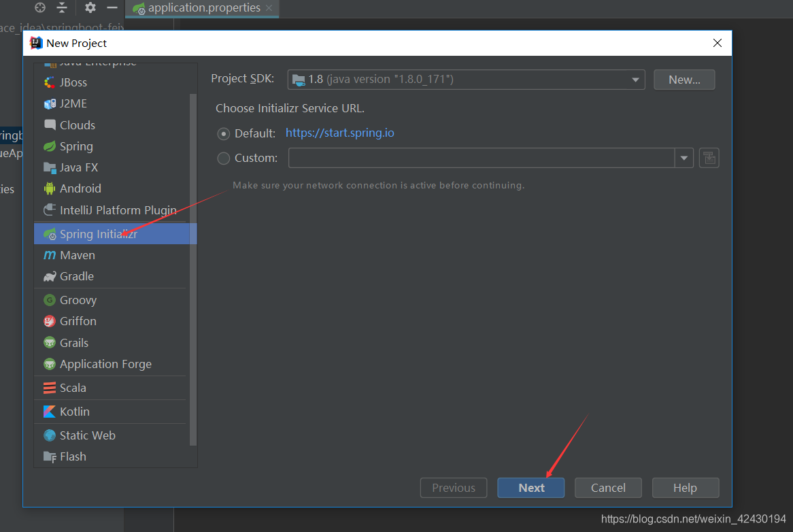The image size is (793, 532).
Task: Choose the Griffon icon
Action: coord(50,321)
